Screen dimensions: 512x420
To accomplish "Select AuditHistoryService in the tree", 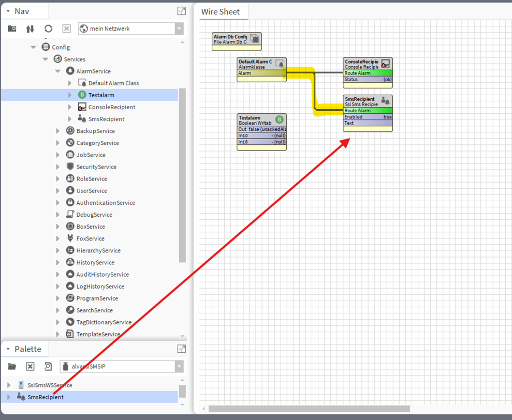I will 103,274.
